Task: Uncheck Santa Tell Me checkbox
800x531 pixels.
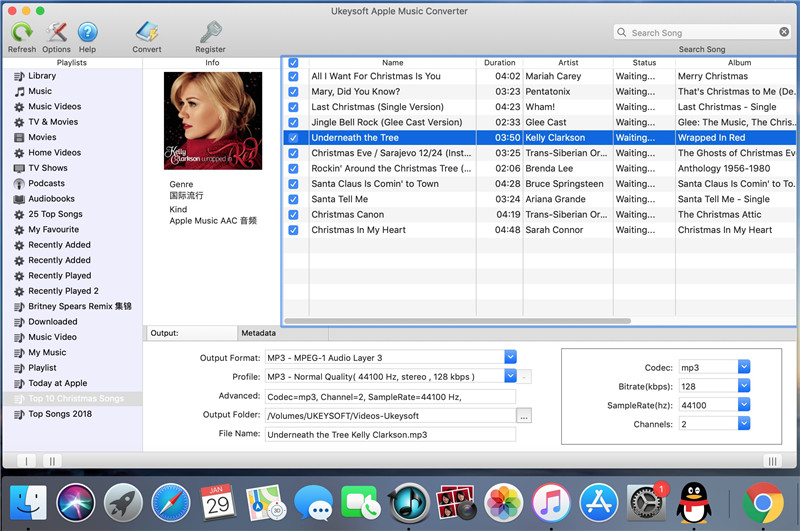Action: point(293,199)
